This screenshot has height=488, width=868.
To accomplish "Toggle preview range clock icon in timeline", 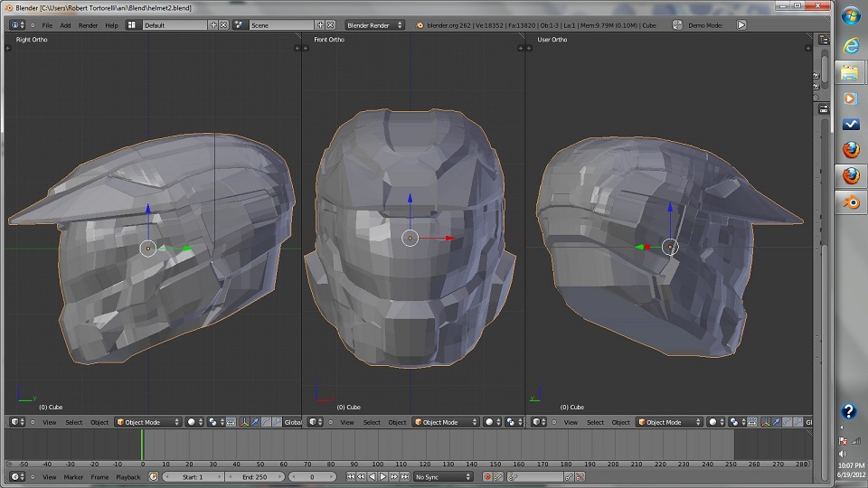I will pyautogui.click(x=154, y=477).
